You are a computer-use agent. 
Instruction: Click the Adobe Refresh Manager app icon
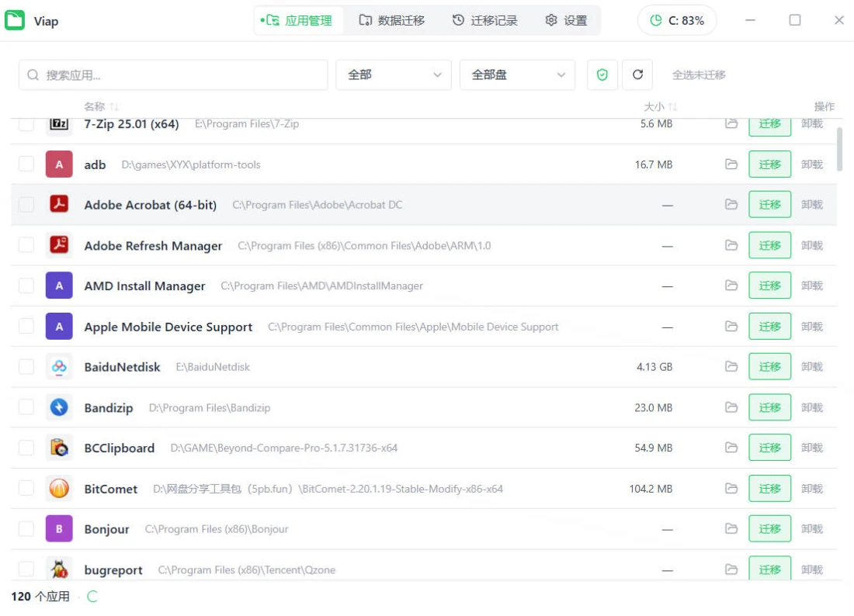point(59,245)
